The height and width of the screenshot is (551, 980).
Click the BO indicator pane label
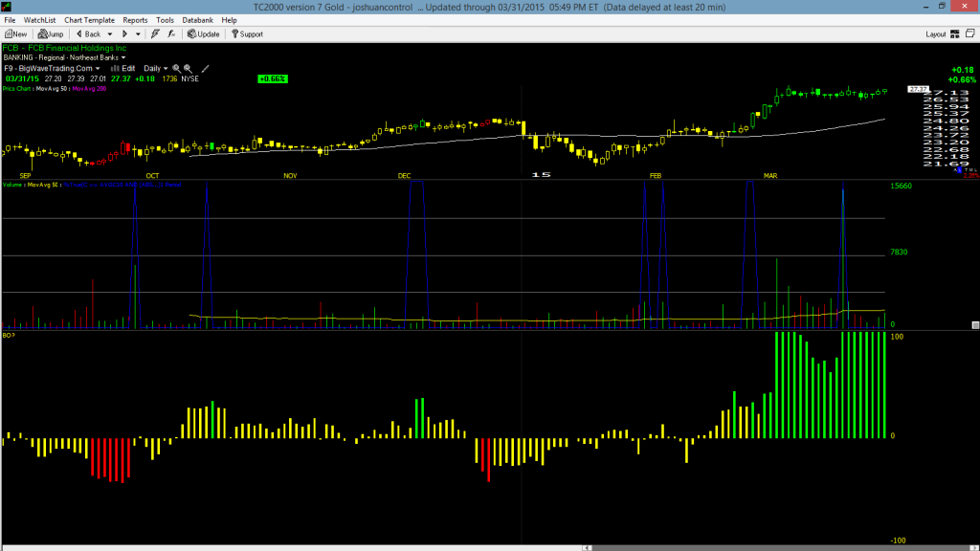point(9,336)
